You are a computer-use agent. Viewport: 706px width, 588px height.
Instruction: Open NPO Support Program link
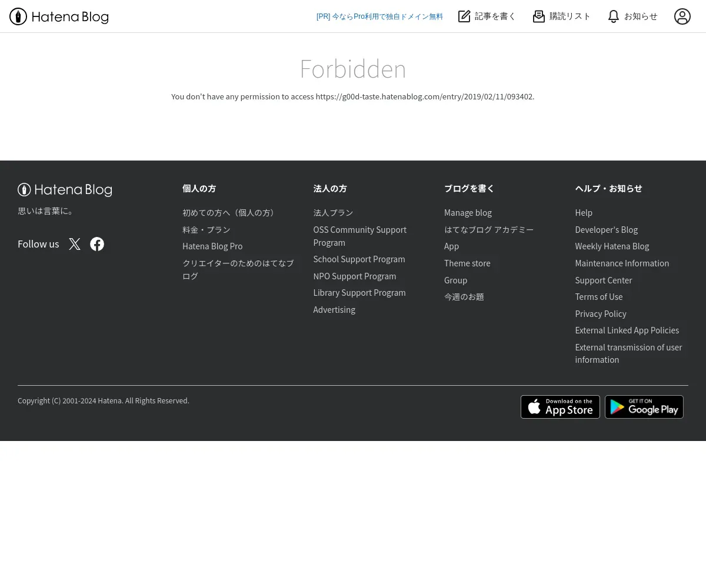(x=355, y=276)
